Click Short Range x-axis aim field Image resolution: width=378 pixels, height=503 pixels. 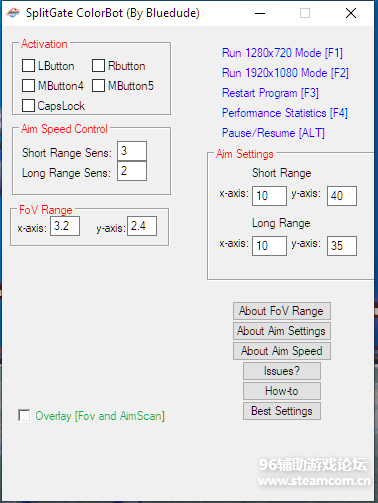tap(269, 196)
